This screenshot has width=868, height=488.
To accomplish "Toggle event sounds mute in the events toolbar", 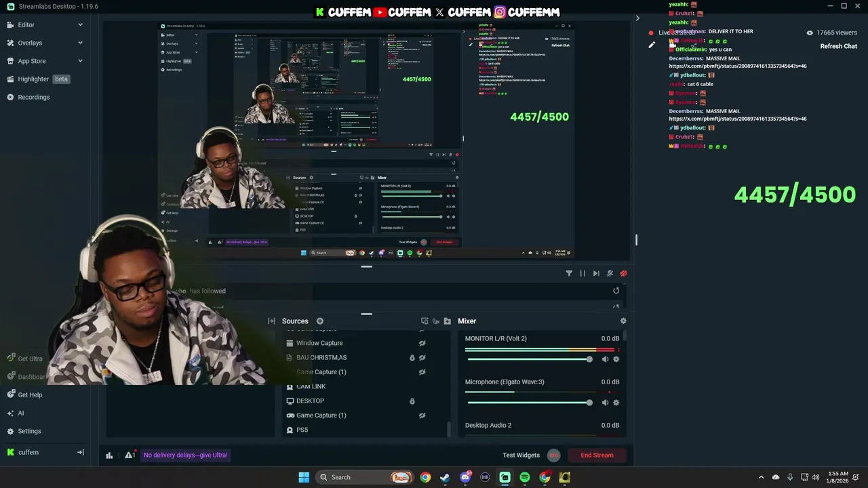I will pyautogui.click(x=610, y=273).
